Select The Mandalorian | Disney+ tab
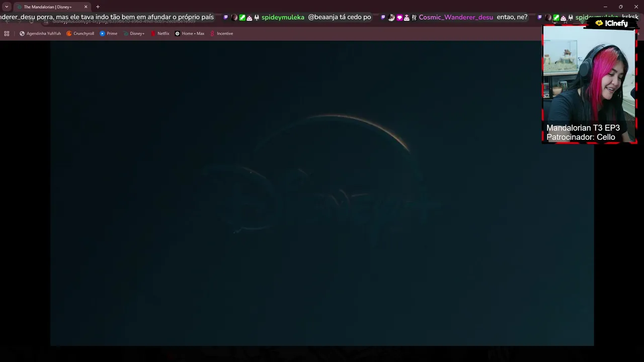644x362 pixels. [52, 7]
